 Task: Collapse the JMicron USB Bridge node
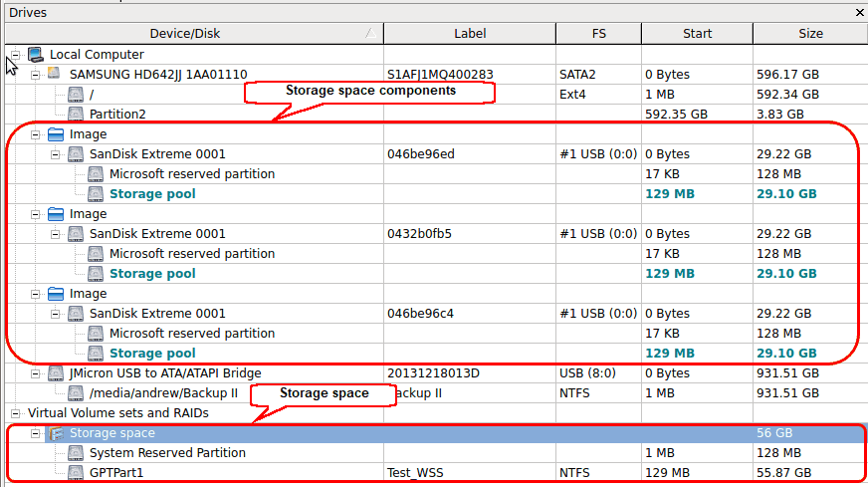36,373
